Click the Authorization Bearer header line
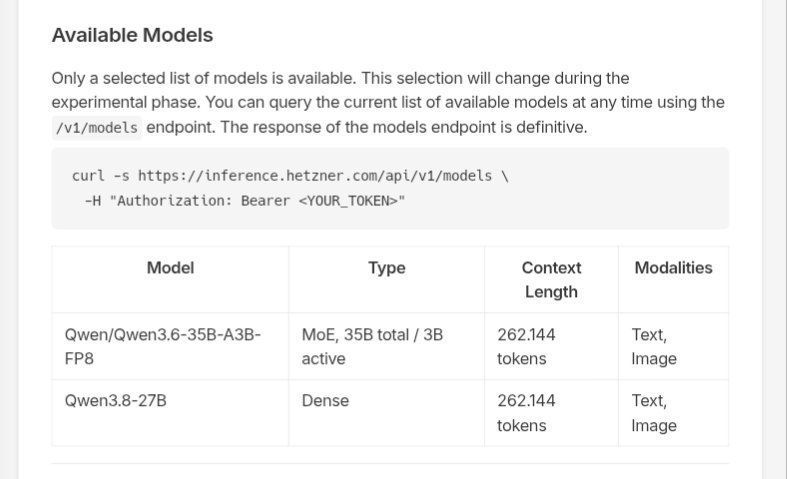The width and height of the screenshot is (787, 479). [x=245, y=201]
